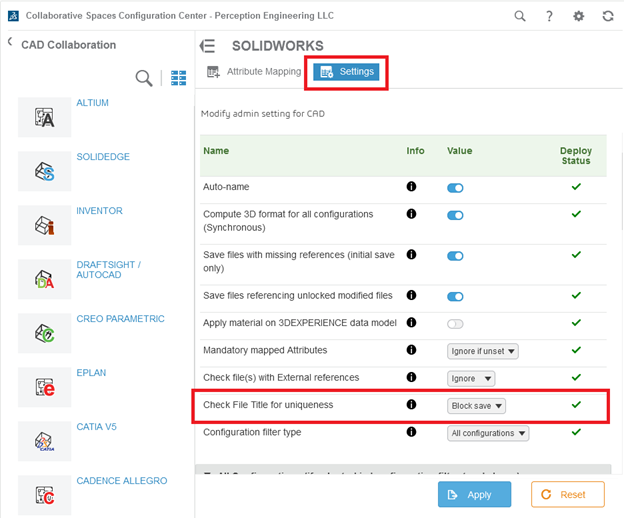Screen dimensions: 624x518
Task: Show info for the Auto-name setting
Action: coord(411,186)
